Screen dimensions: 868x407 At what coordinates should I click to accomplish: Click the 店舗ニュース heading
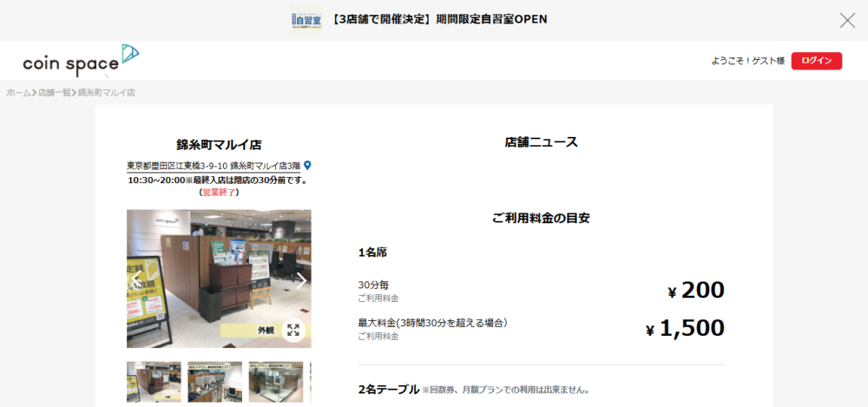point(541,142)
